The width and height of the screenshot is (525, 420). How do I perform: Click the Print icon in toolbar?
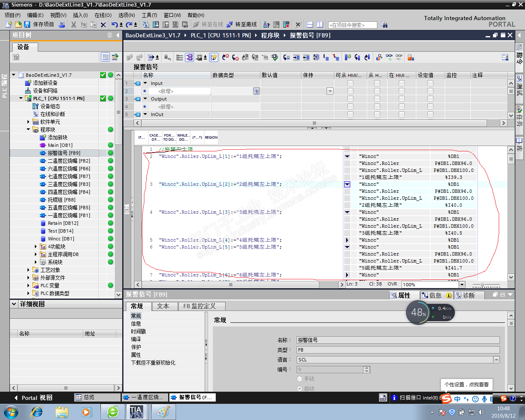[x=62, y=25]
